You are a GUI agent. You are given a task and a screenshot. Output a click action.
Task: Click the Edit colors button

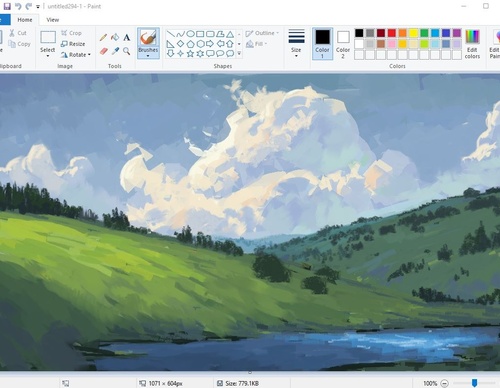pos(472,44)
